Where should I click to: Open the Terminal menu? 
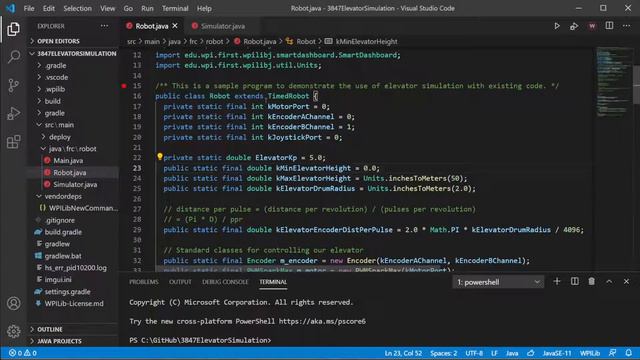tap(175, 8)
